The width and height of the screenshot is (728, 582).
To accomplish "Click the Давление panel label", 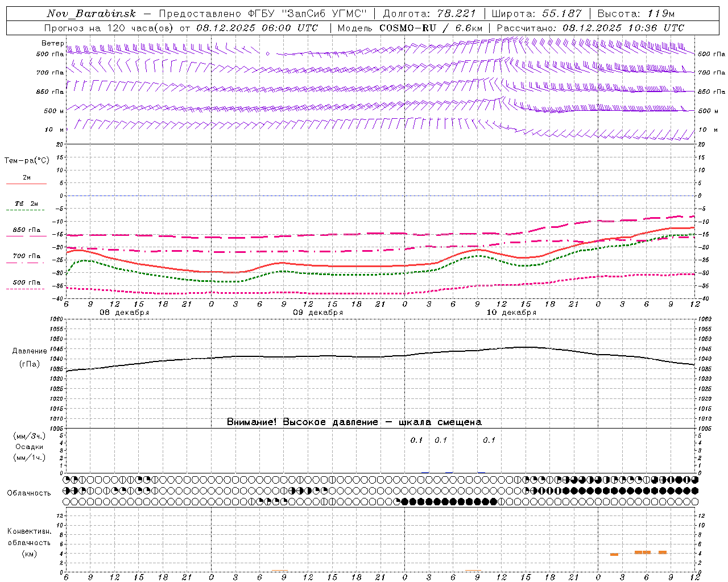I will (30, 351).
